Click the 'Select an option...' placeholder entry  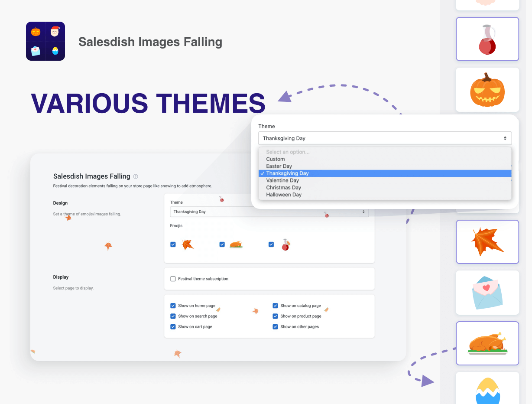click(x=385, y=152)
